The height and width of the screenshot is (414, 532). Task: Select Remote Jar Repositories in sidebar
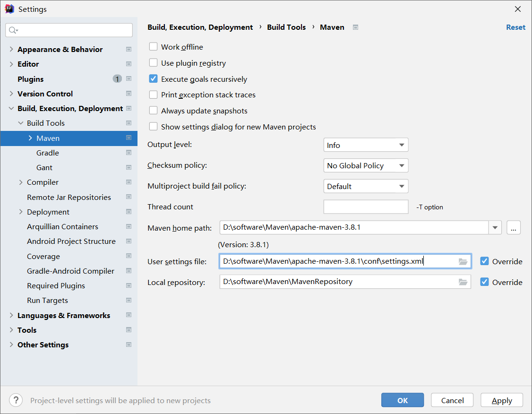(x=69, y=197)
